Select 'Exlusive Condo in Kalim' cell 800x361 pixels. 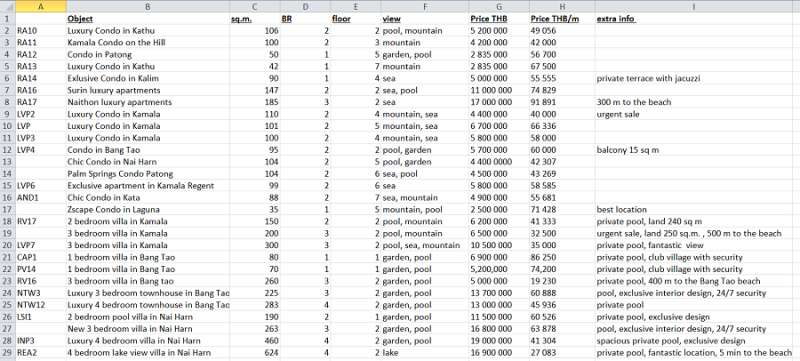(147, 78)
